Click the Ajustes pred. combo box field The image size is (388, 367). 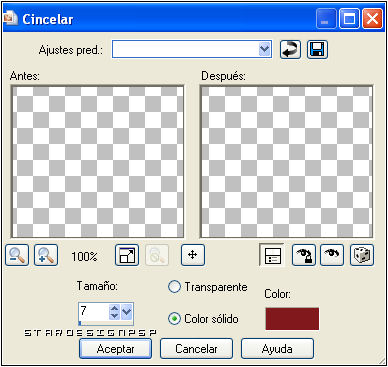point(192,49)
